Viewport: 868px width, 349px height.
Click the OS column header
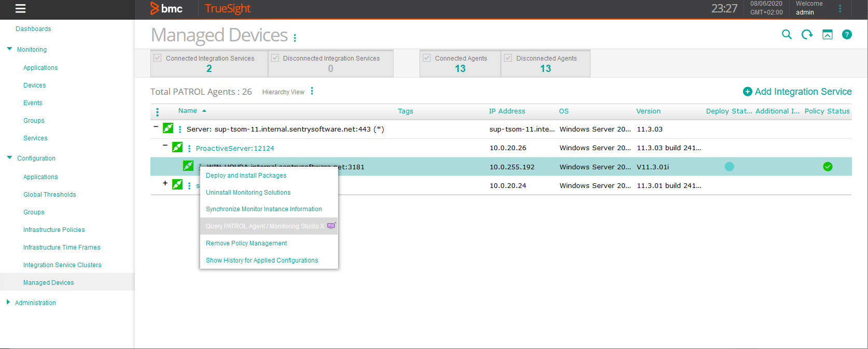pyautogui.click(x=564, y=111)
